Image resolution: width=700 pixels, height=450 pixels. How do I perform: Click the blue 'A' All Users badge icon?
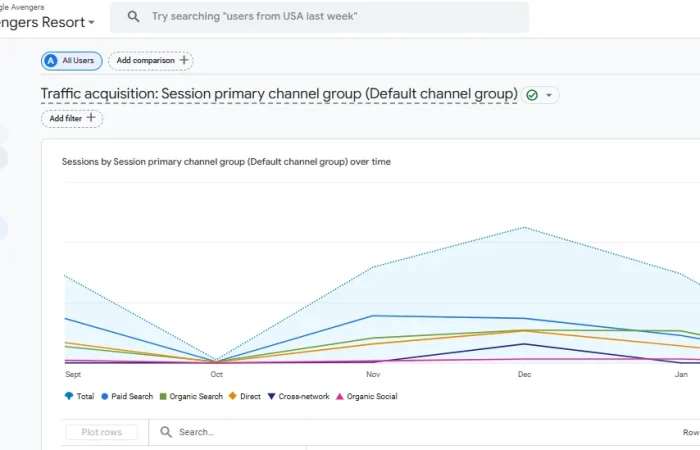(51, 61)
